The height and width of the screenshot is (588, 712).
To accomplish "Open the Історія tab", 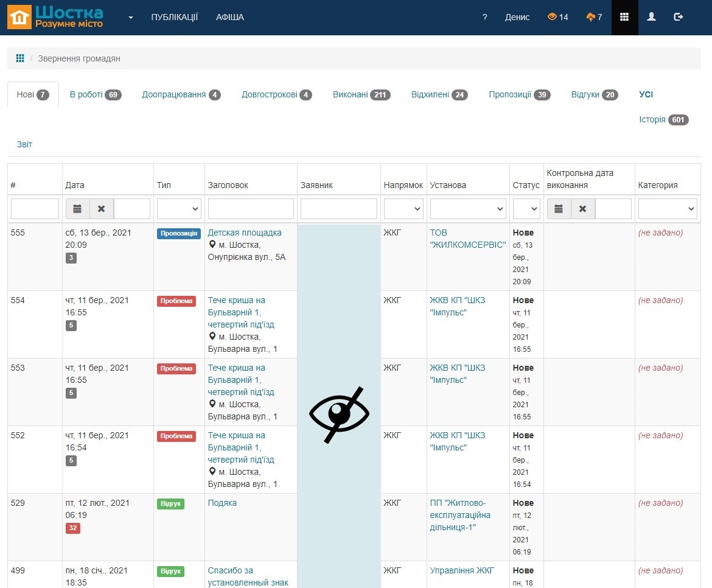I will pos(663,119).
